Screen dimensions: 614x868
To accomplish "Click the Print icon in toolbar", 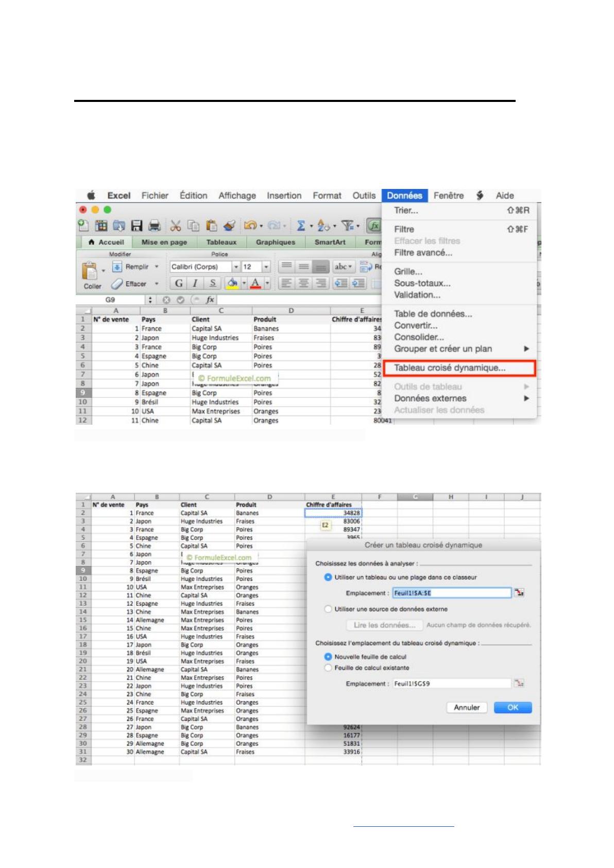I will point(154,225).
